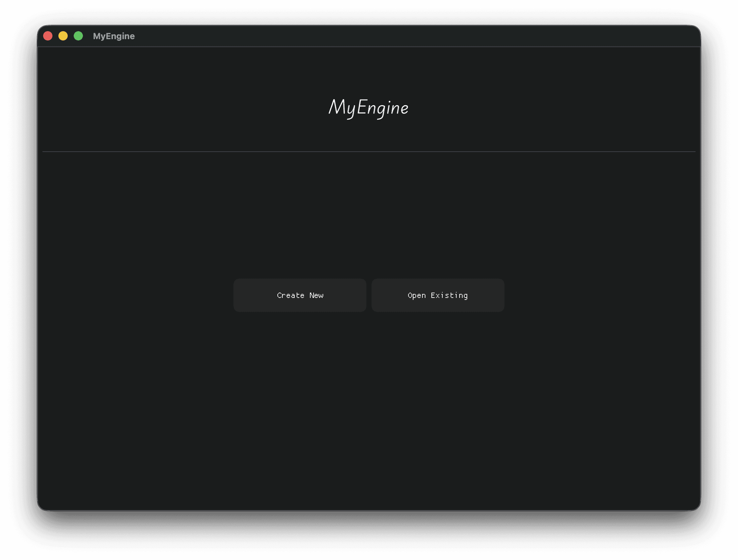Click the "New" word in left button

click(x=316, y=295)
